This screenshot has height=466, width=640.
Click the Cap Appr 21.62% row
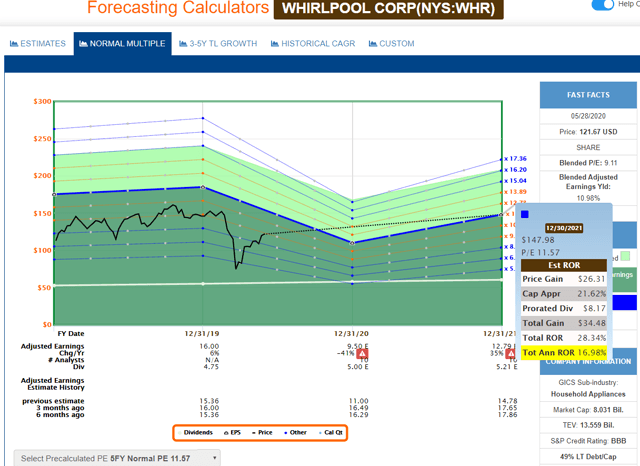click(x=564, y=294)
